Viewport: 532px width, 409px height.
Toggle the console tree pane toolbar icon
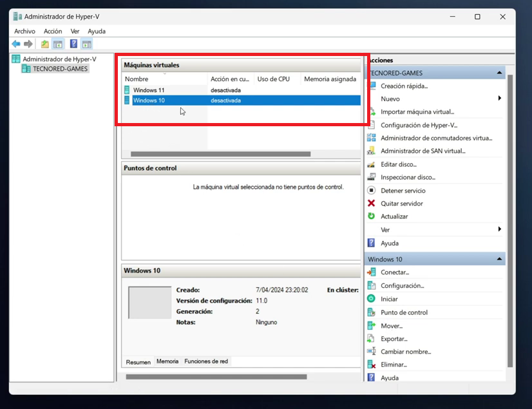58,44
